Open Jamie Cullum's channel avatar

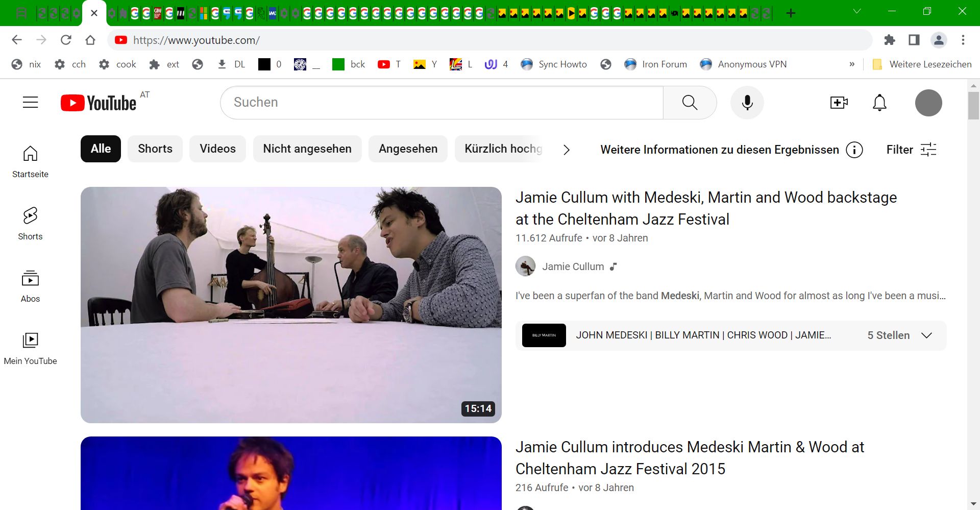[x=525, y=266]
